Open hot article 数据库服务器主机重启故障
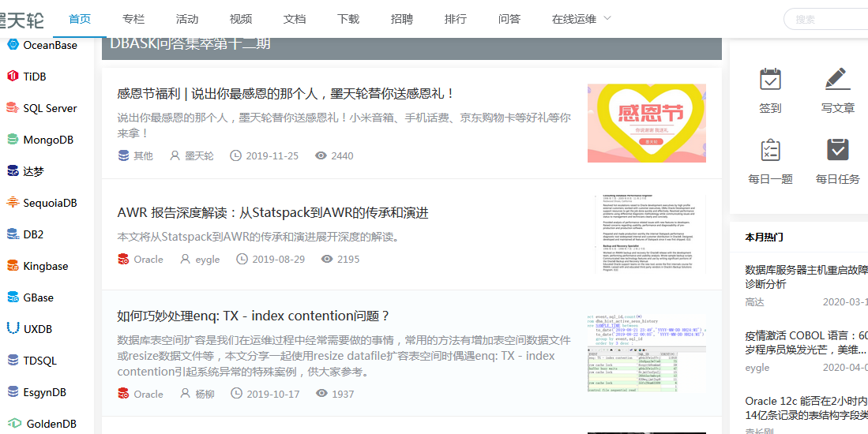868x434 pixels. (x=806, y=277)
